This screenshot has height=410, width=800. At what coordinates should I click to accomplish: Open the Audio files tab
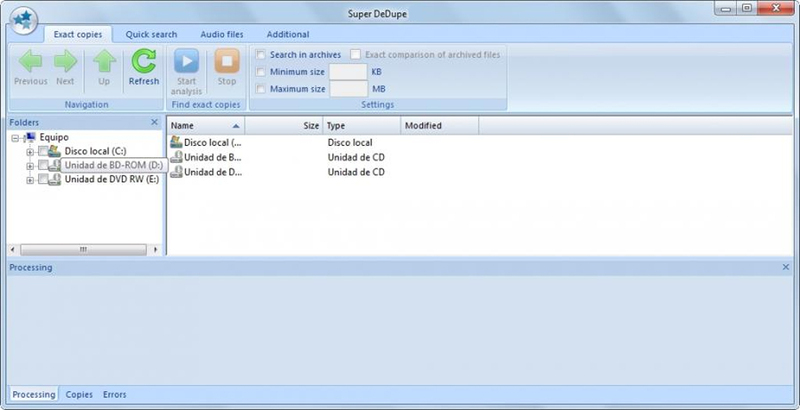tap(222, 35)
